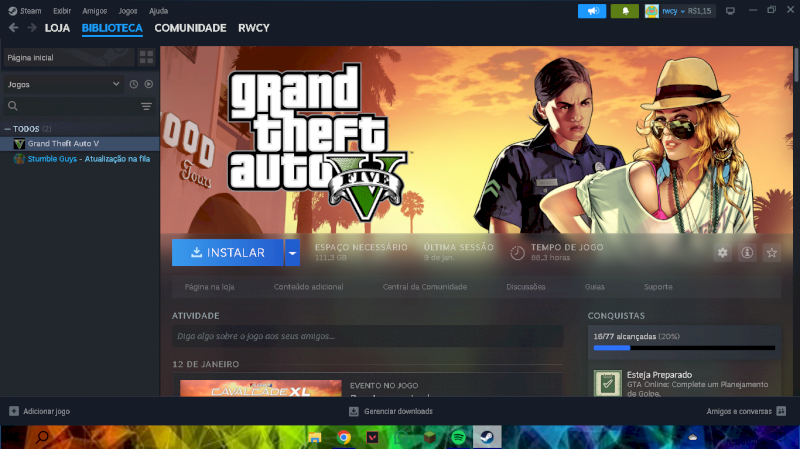800x449 pixels.
Task: Click the INSTALAR button
Action: click(228, 253)
